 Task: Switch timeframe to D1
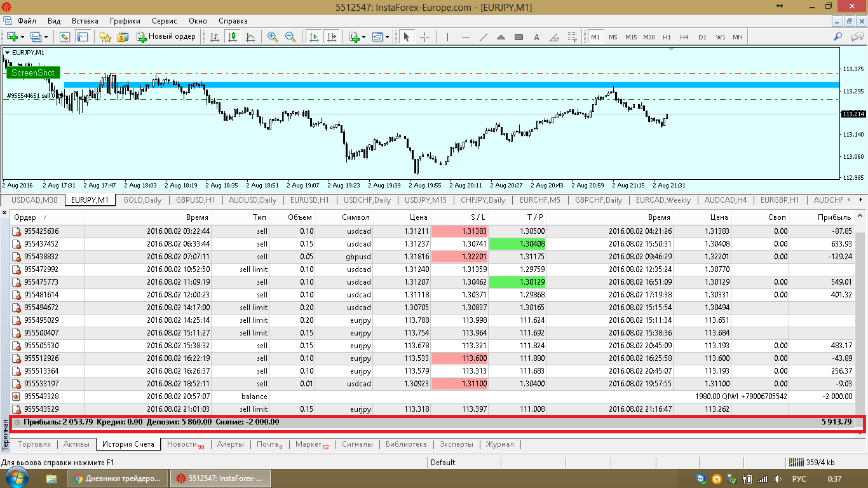pos(702,37)
